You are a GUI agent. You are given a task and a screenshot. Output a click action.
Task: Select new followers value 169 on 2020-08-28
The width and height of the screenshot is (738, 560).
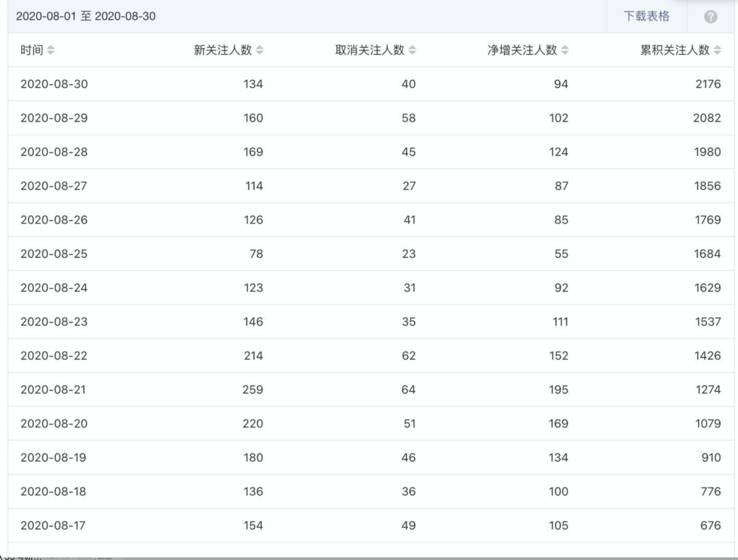click(253, 152)
